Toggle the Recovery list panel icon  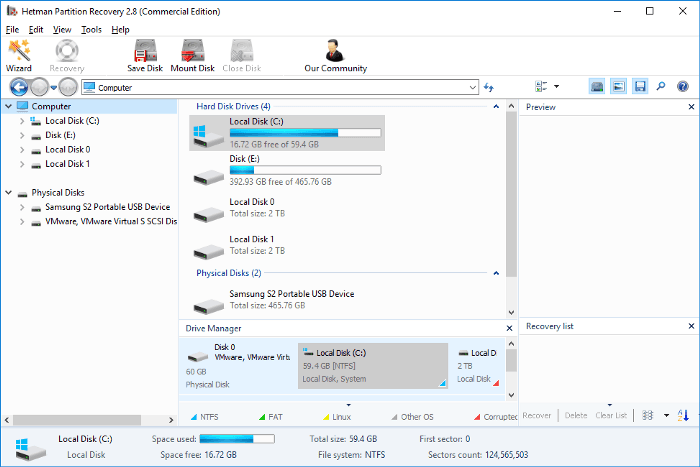coord(640,86)
